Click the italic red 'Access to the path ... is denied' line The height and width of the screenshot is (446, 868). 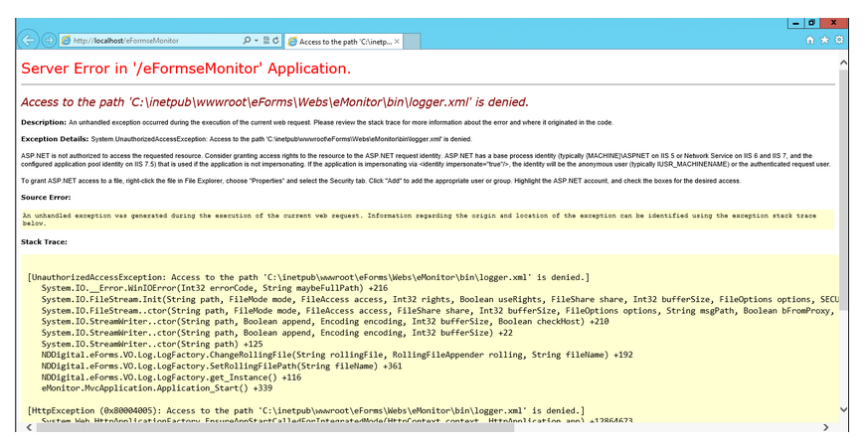point(274,102)
